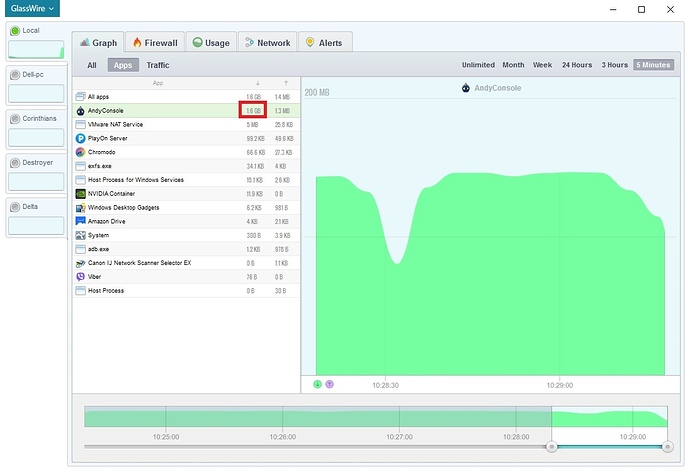The height and width of the screenshot is (472, 690).
Task: Show the Traffic graph view
Action: pos(158,65)
